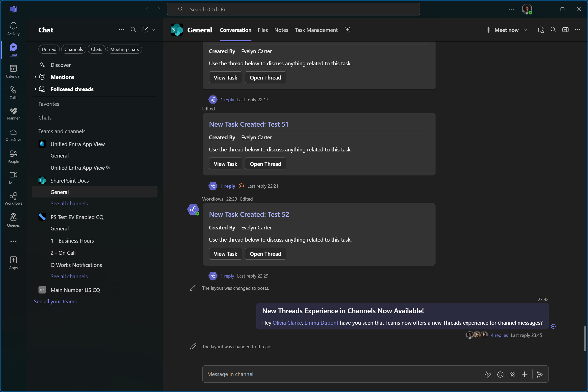Open Settings and more in title bar
The height and width of the screenshot is (392, 588).
tap(512, 9)
